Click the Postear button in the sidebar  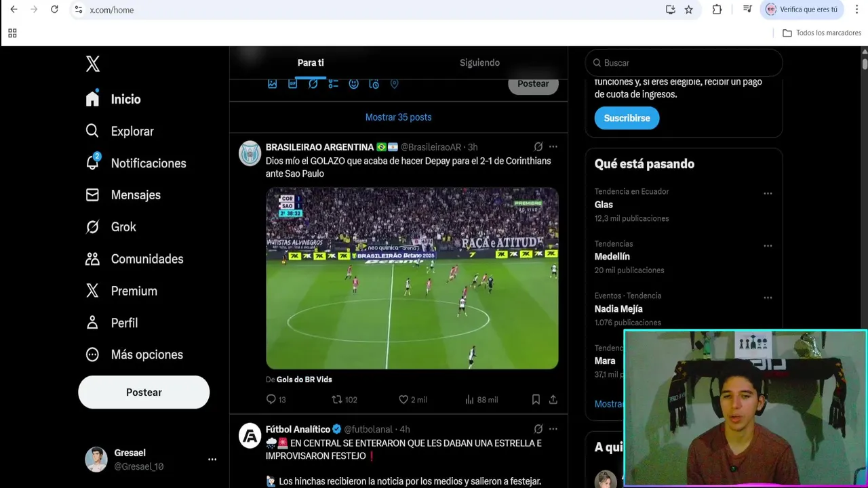click(x=144, y=392)
